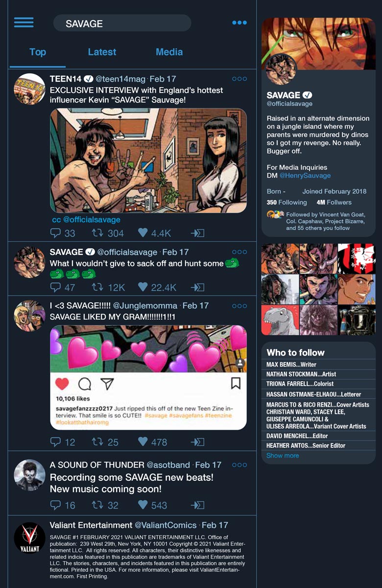Retweet A SOUND OF THUNDER post
The width and height of the screenshot is (382, 588).
[x=97, y=505]
